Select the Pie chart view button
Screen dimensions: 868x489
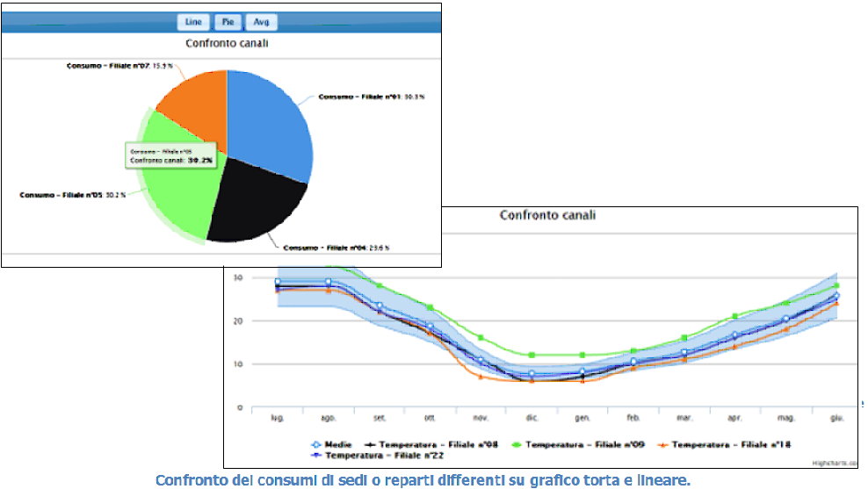click(227, 22)
